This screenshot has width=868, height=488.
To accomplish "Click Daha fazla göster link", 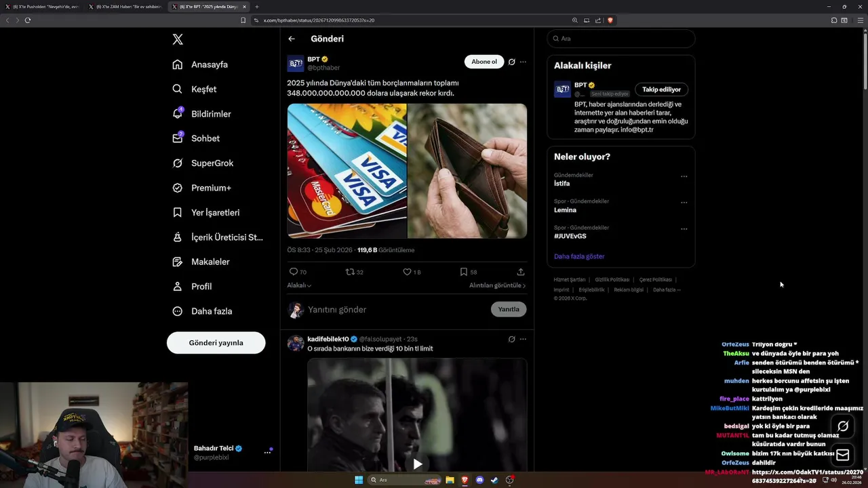I will (579, 256).
